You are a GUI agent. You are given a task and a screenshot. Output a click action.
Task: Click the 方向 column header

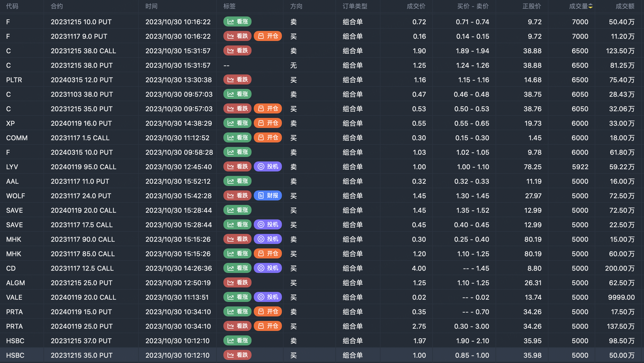click(296, 6)
